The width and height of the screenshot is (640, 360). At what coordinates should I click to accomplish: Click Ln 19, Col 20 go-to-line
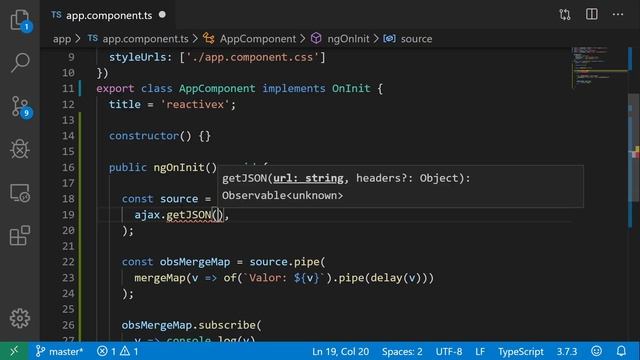(x=340, y=351)
